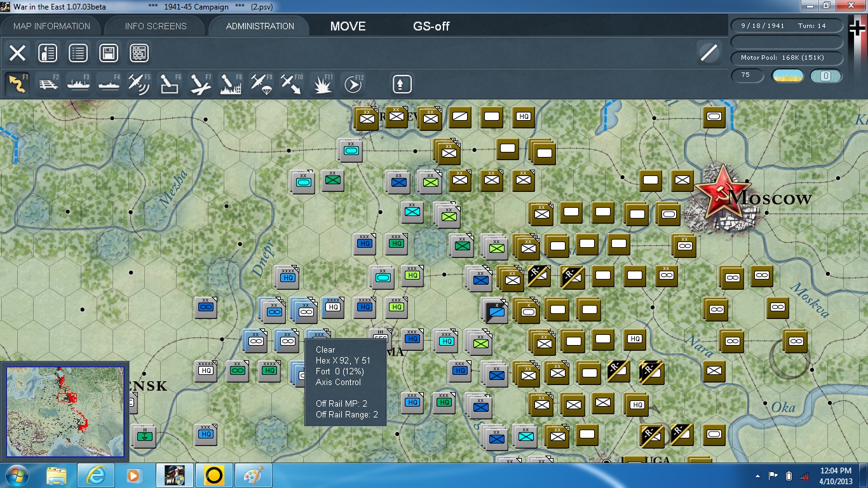Screen dimensions: 868x488
Task: Open the person-with-list report icon
Action: (48, 53)
